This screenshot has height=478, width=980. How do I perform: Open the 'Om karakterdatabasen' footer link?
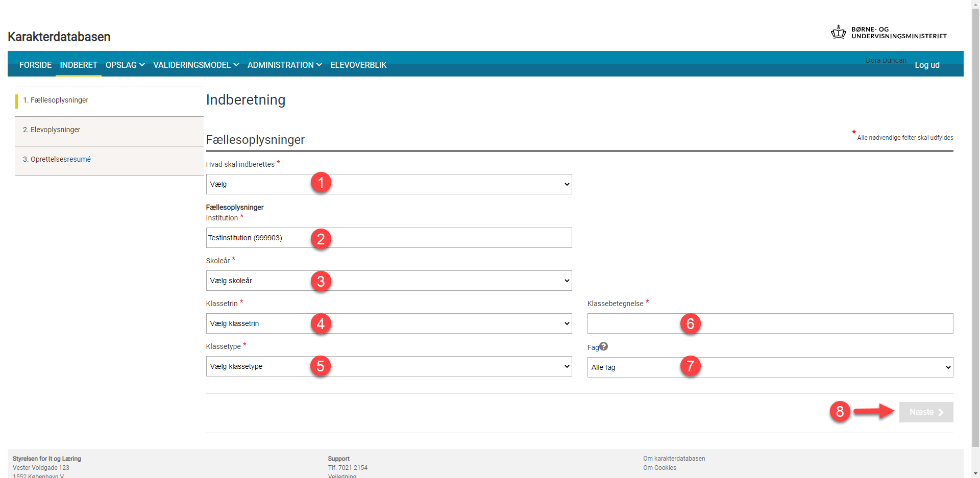[674, 459]
